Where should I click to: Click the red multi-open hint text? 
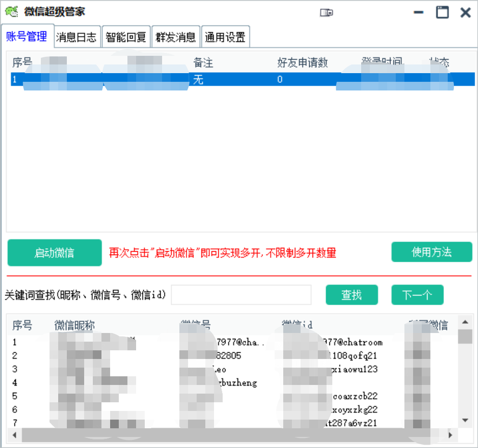[223, 253]
